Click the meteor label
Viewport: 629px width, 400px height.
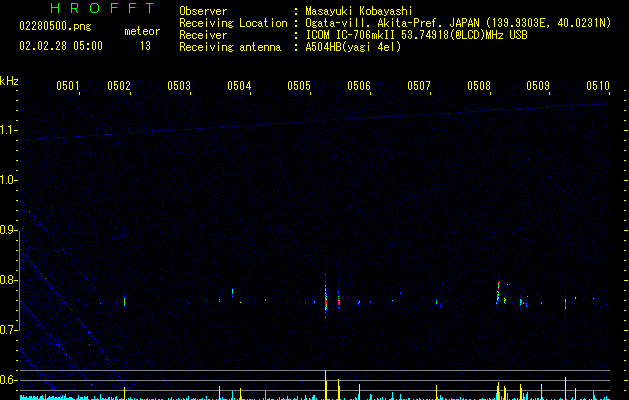tap(142, 31)
